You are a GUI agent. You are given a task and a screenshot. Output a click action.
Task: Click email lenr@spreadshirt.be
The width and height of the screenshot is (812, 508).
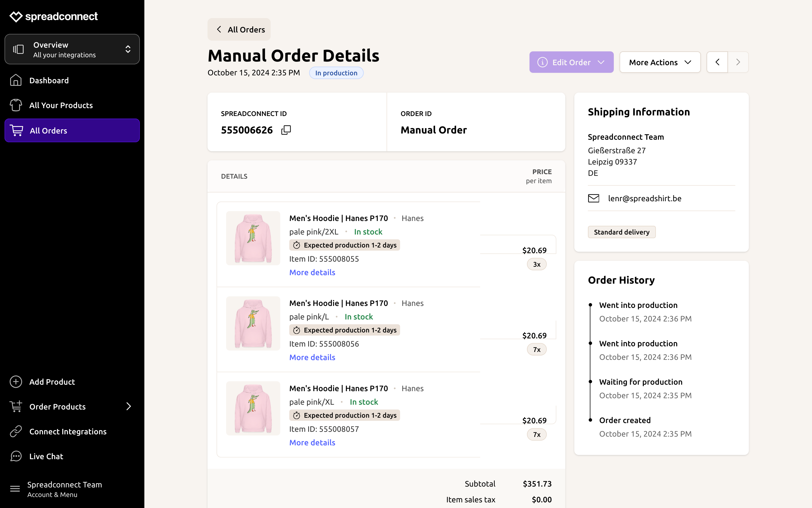coord(645,198)
